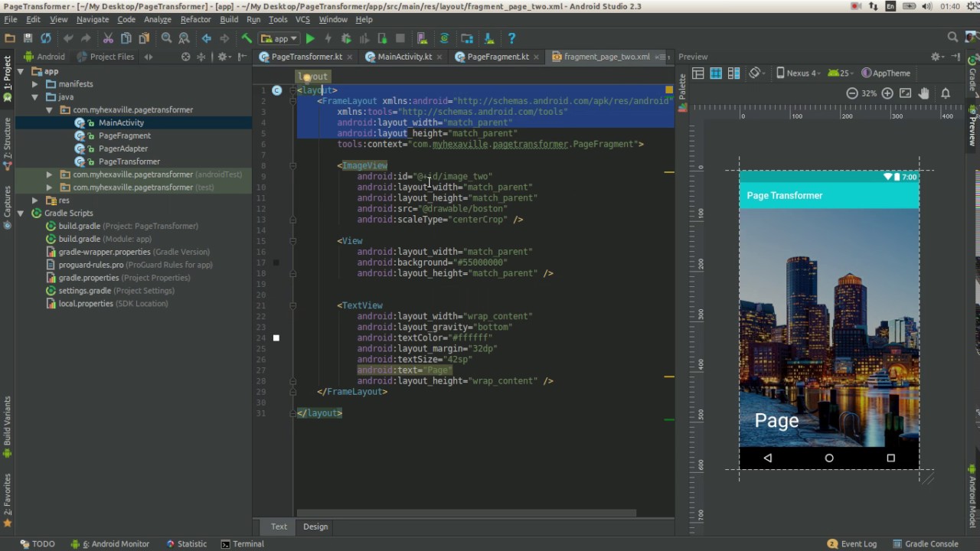Open Android Monitor tool window
Screen dimensions: 980x551
click(x=110, y=544)
